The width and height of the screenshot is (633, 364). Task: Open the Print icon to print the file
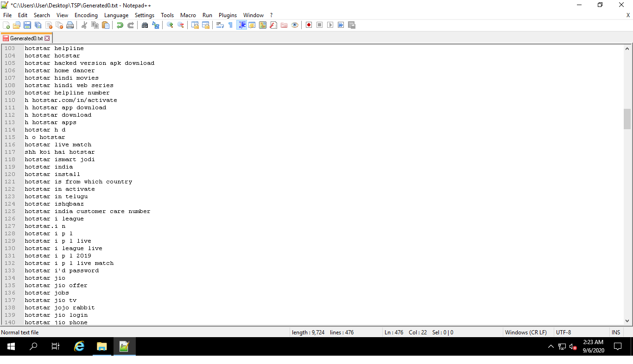tap(70, 25)
